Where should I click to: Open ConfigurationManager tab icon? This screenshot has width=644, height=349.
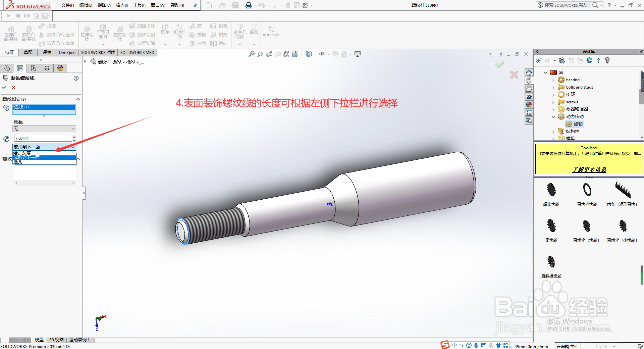(x=34, y=68)
